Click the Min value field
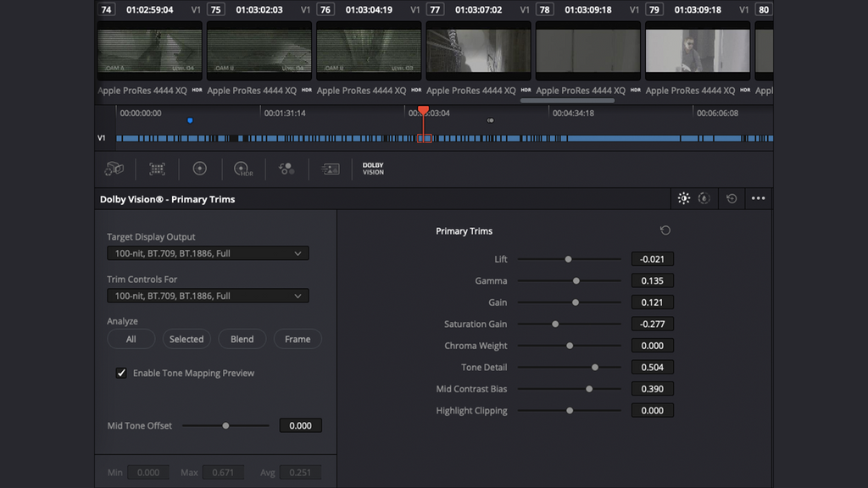Screen dimensions: 868x488 click(x=148, y=473)
